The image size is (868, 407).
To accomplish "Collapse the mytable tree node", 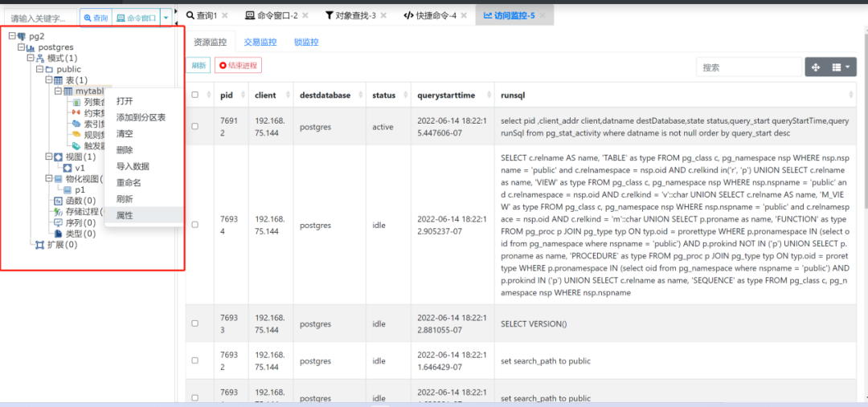I will tap(58, 92).
